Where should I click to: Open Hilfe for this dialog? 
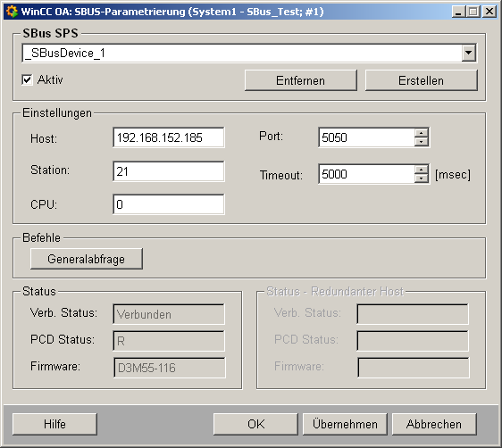coord(54,424)
